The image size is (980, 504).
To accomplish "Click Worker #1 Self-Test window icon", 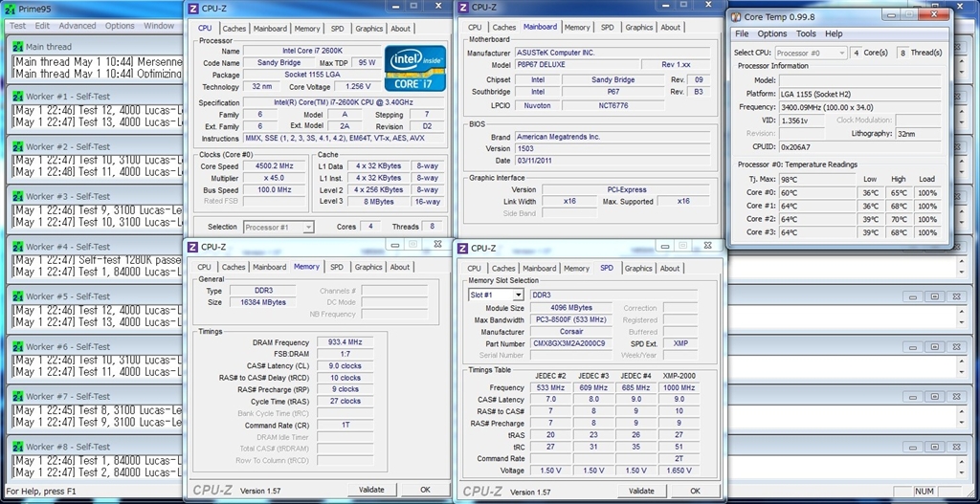I will (x=18, y=97).
